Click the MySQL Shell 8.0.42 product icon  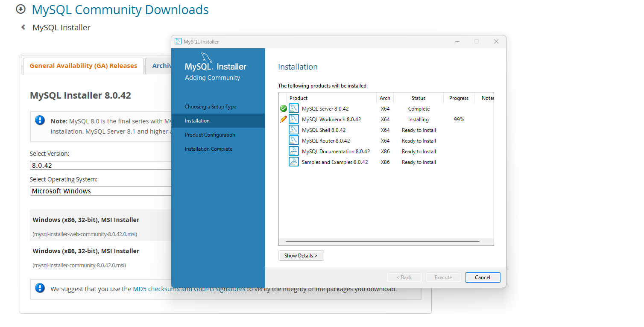(x=294, y=130)
